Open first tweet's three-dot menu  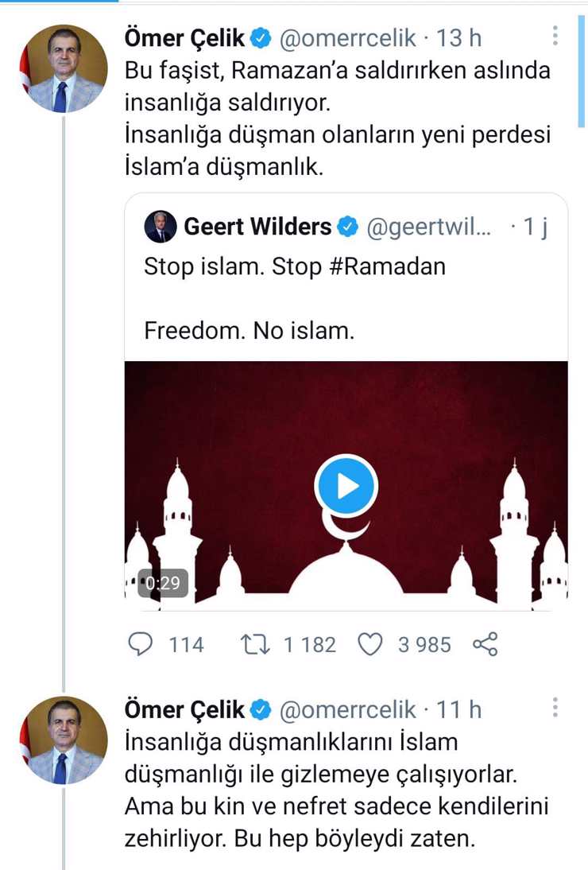tap(555, 36)
